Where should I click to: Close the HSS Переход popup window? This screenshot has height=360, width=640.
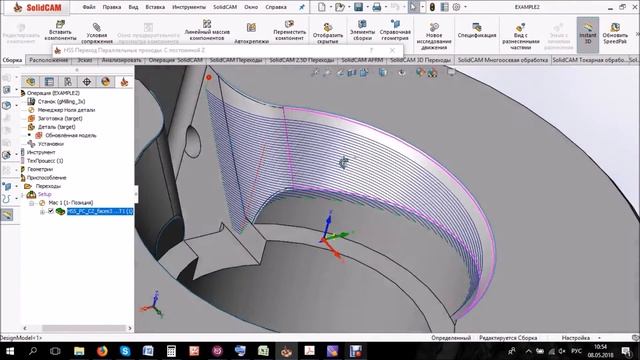[x=392, y=50]
